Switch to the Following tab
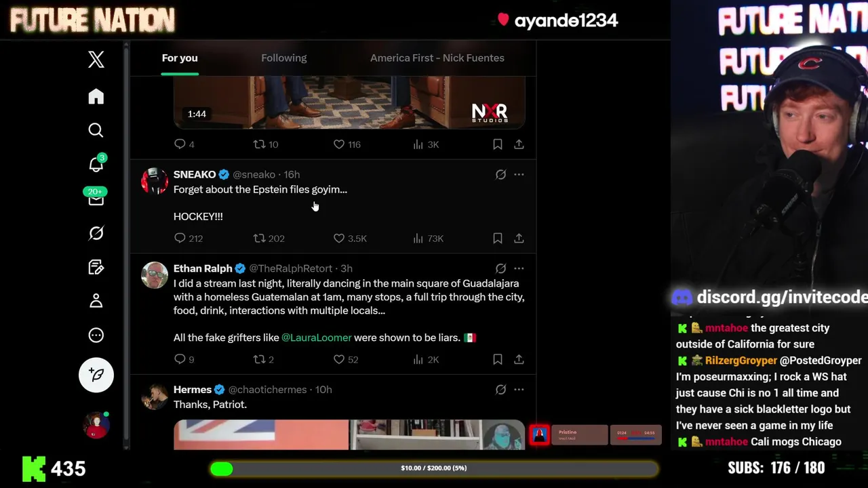 [284, 58]
